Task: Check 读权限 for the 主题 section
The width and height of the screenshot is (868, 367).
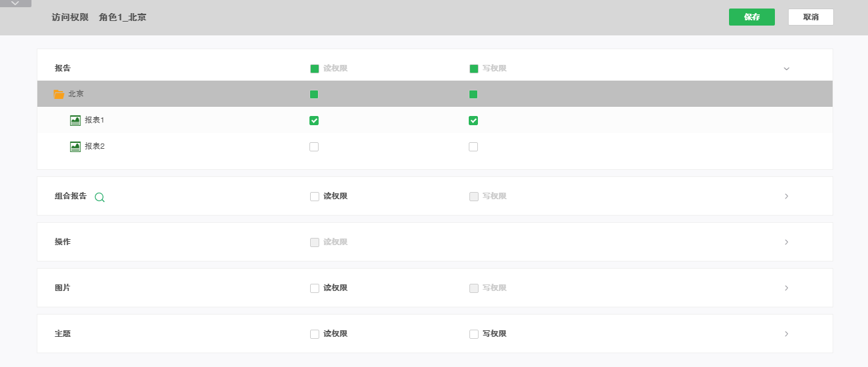Action: [x=315, y=334]
